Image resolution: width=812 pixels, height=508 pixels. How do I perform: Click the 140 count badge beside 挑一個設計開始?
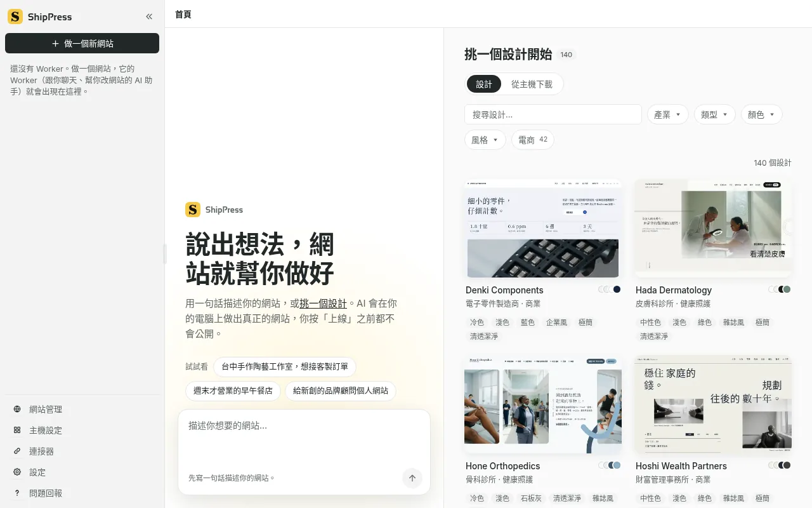[x=566, y=55]
